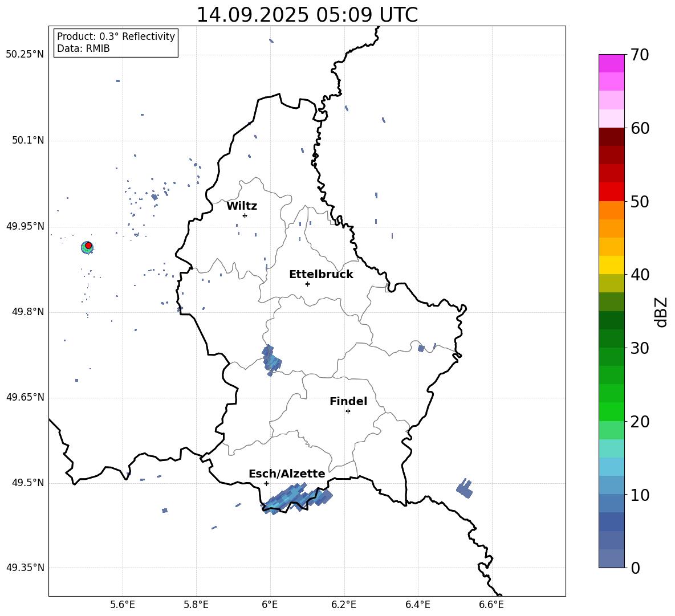Click the 6.2°E longitude label

point(344,605)
